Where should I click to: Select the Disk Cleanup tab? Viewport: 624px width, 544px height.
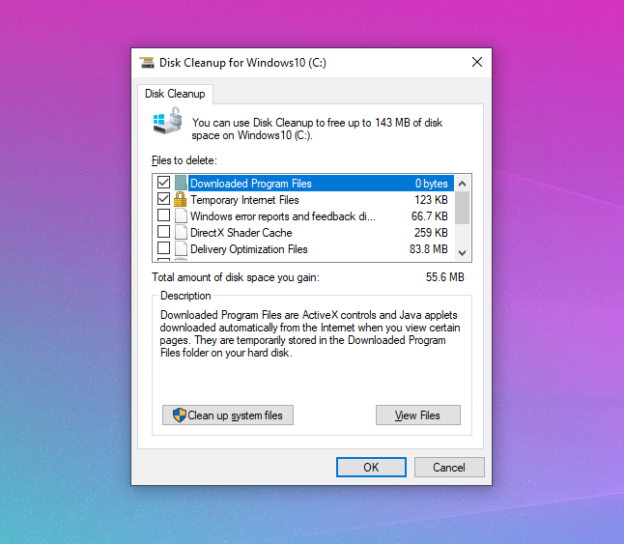(x=175, y=94)
